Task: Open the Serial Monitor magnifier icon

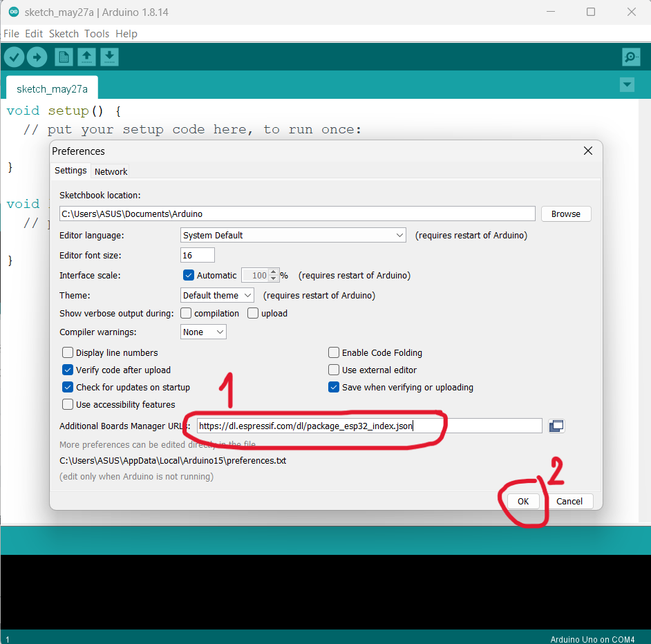Action: coord(631,57)
